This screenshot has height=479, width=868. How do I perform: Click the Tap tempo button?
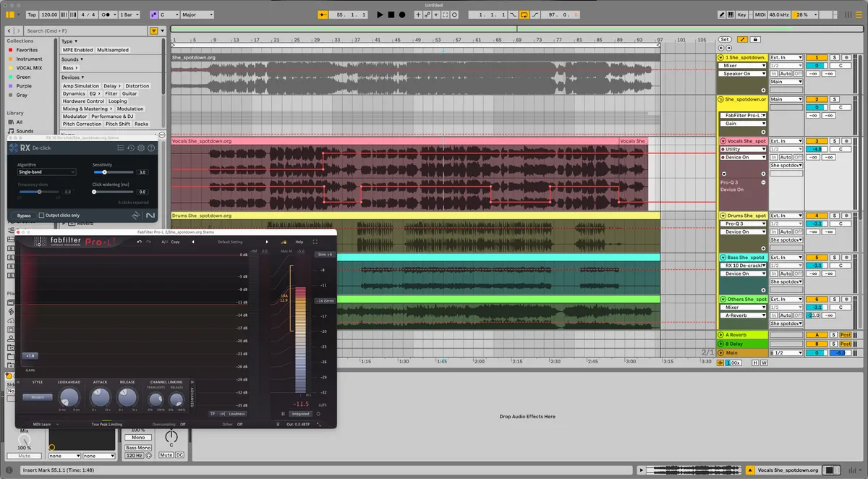pos(32,14)
